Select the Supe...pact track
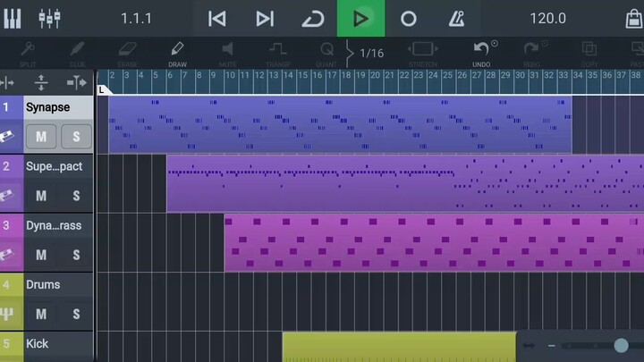Image resolution: width=644 pixels, height=362 pixels. 54,166
